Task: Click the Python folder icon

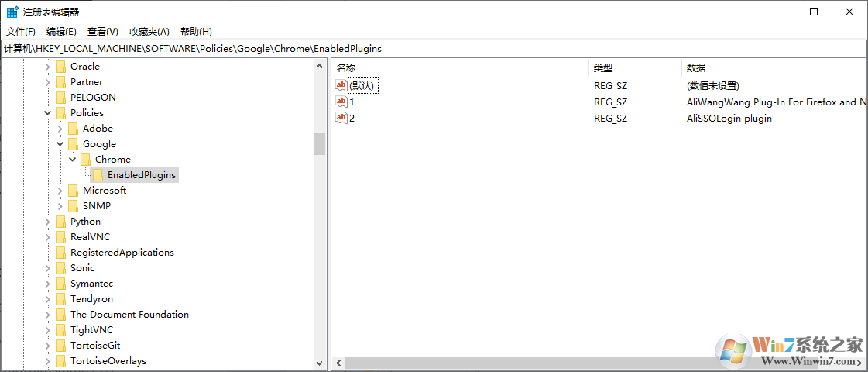Action: (x=60, y=222)
